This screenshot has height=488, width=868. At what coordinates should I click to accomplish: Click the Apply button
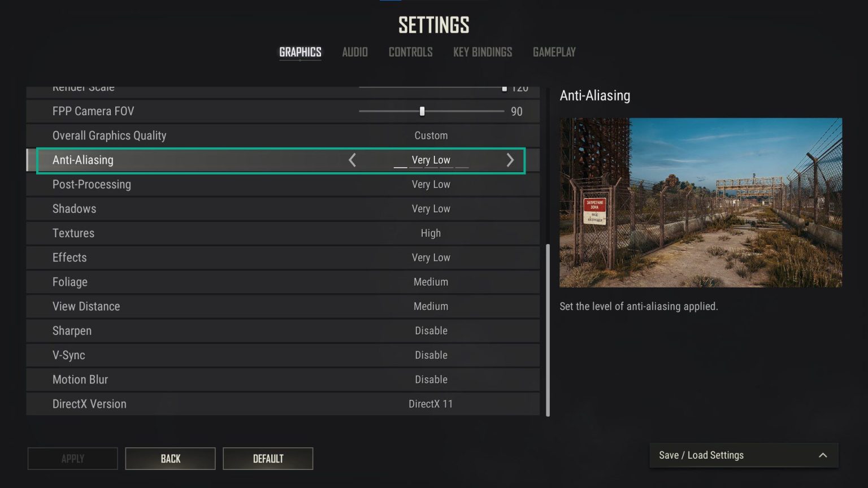[72, 459]
